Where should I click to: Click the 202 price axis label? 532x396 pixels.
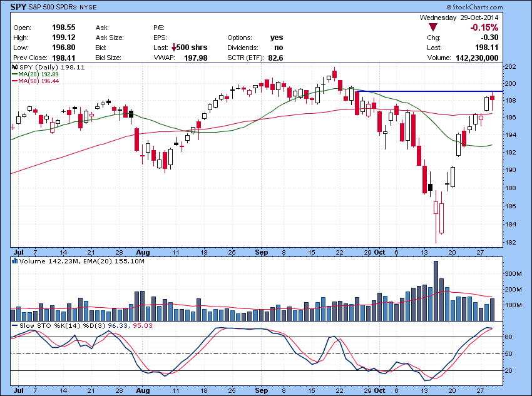point(511,67)
